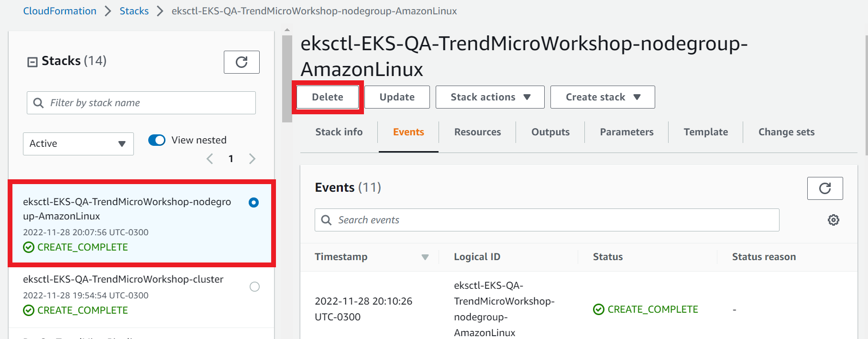Click the Status reason column header
The height and width of the screenshot is (339, 868).
click(764, 257)
